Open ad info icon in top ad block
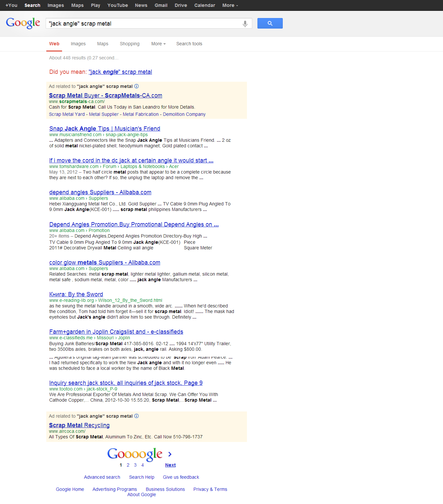The image size is (443, 504). pos(137,86)
